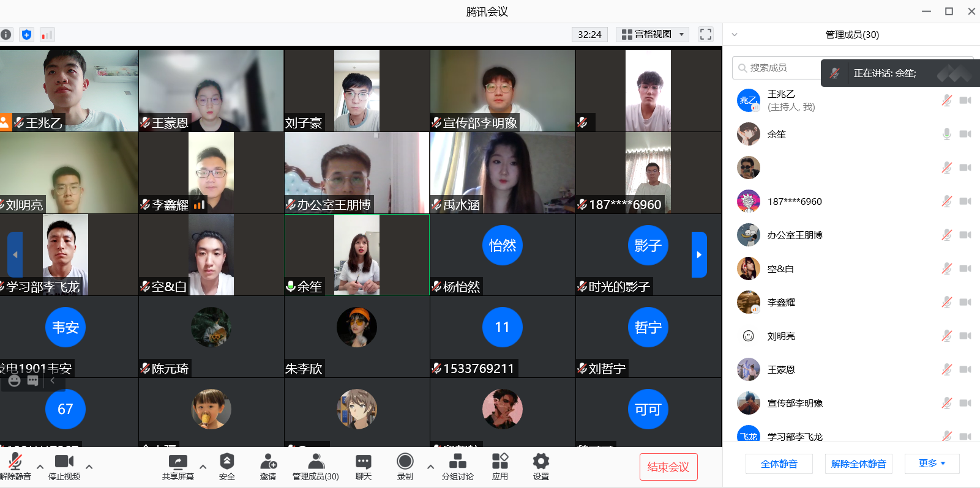Click the security shield icon in toolbar
Viewport: 980px width, 488px height.
pyautogui.click(x=226, y=467)
